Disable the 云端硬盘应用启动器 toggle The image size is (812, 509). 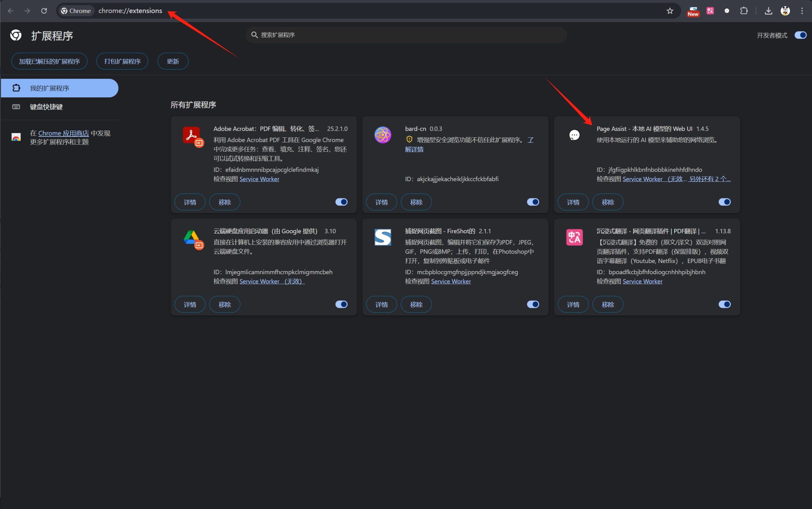click(x=341, y=304)
